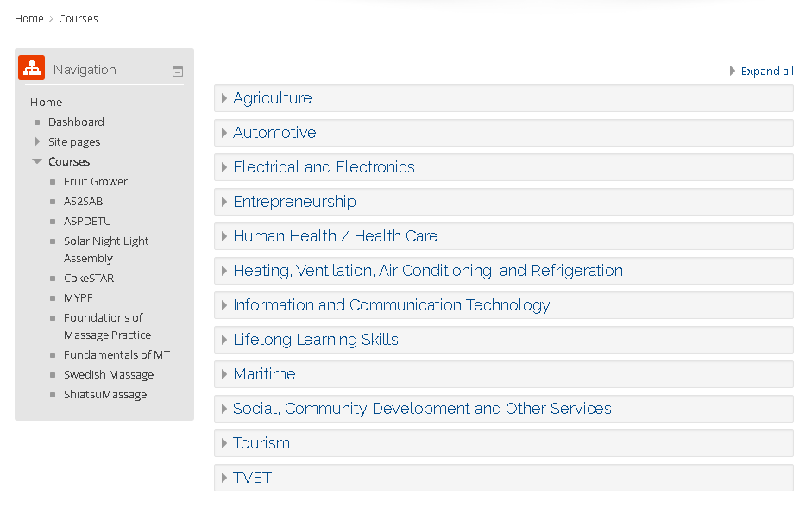Select Home in the navigation tree
This screenshot has width=812, height=507.
(46, 103)
